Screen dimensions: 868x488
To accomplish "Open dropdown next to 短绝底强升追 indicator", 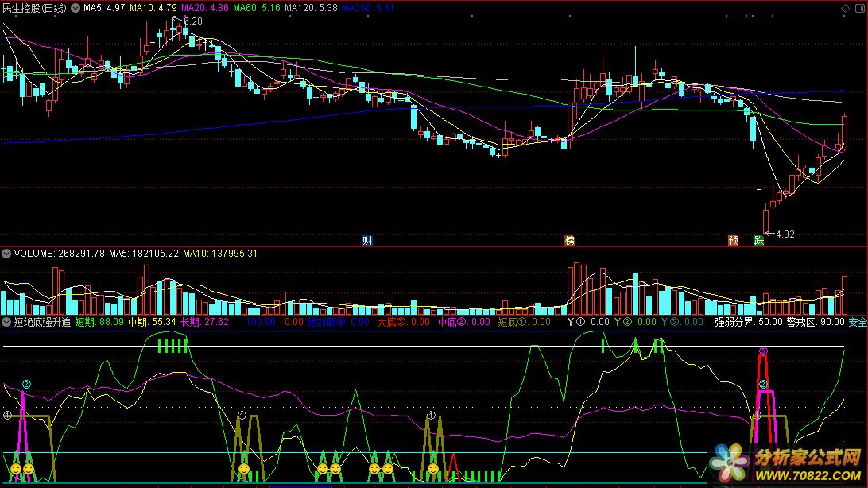I will click(7, 323).
